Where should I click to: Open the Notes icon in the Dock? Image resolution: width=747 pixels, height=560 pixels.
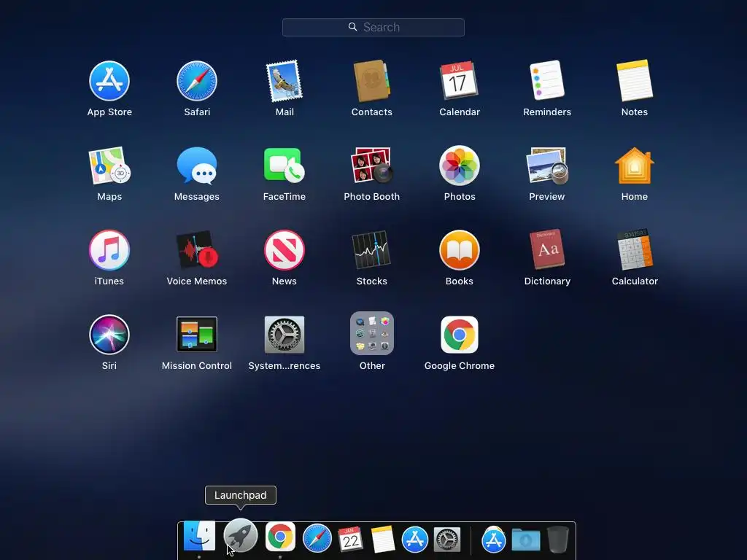382,539
